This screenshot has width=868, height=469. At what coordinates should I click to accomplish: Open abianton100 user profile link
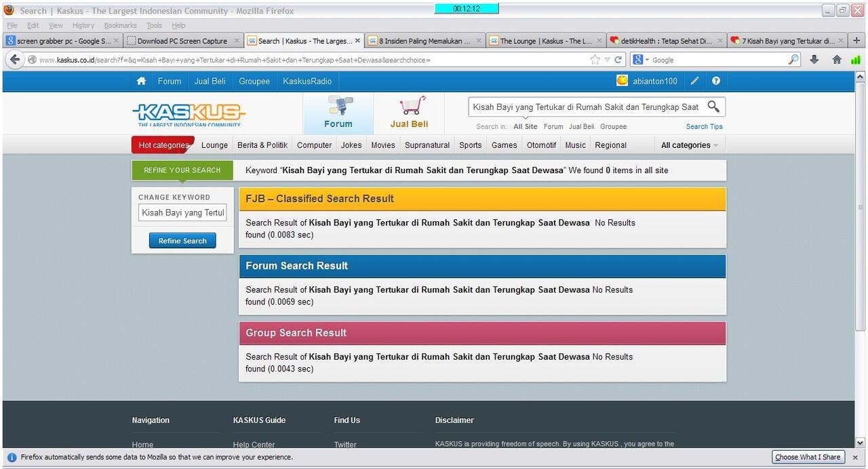[655, 81]
